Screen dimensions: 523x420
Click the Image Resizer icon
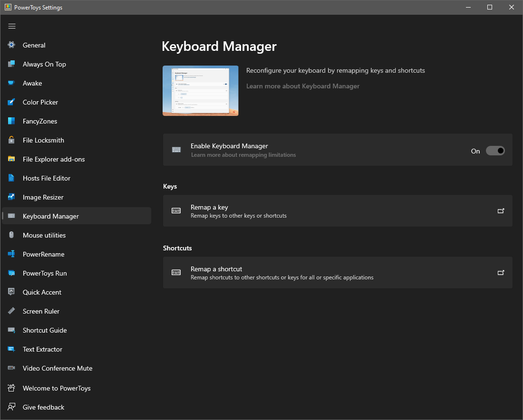pyautogui.click(x=11, y=197)
